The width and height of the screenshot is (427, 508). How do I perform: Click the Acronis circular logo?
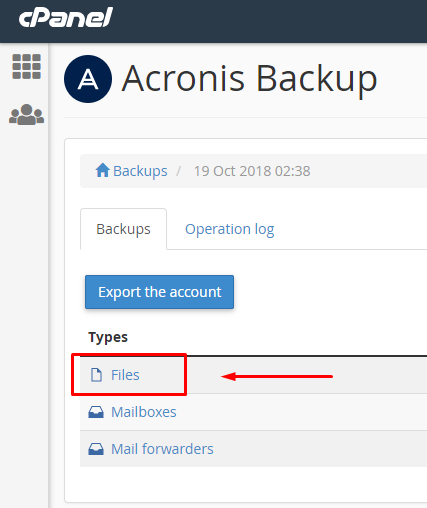click(x=88, y=79)
